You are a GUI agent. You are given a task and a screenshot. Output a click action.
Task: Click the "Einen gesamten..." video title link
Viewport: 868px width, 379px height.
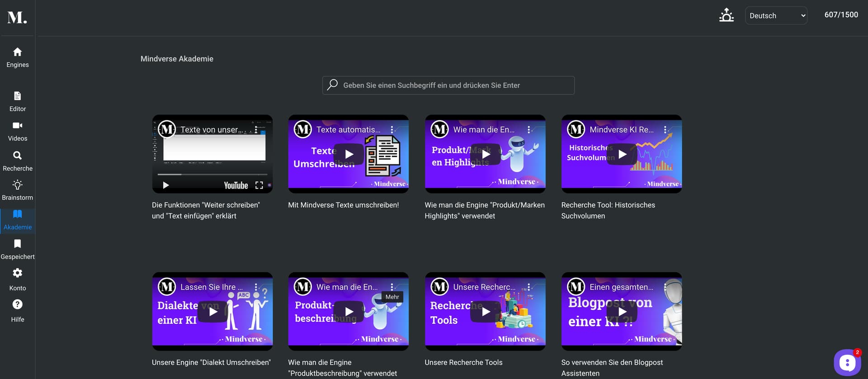622,287
